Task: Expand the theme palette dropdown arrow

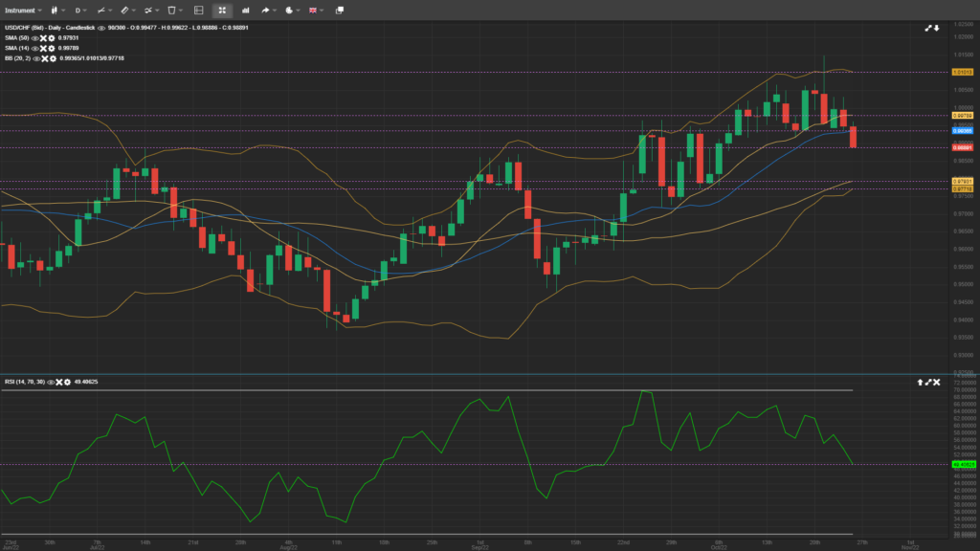Action: tap(298, 11)
